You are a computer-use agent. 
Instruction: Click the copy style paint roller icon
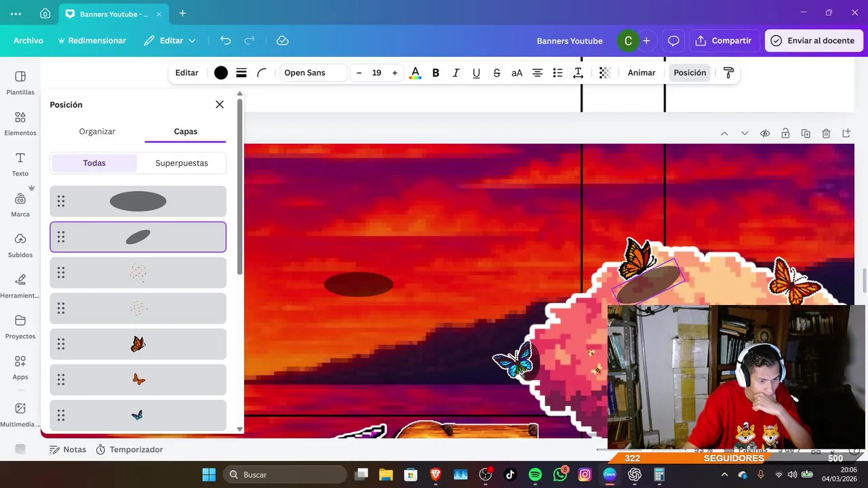[x=729, y=73]
